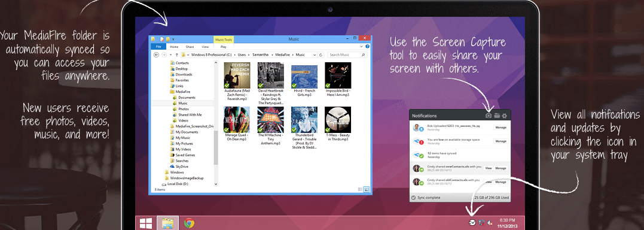Select the Photos folder under MediaFire

tap(181, 109)
